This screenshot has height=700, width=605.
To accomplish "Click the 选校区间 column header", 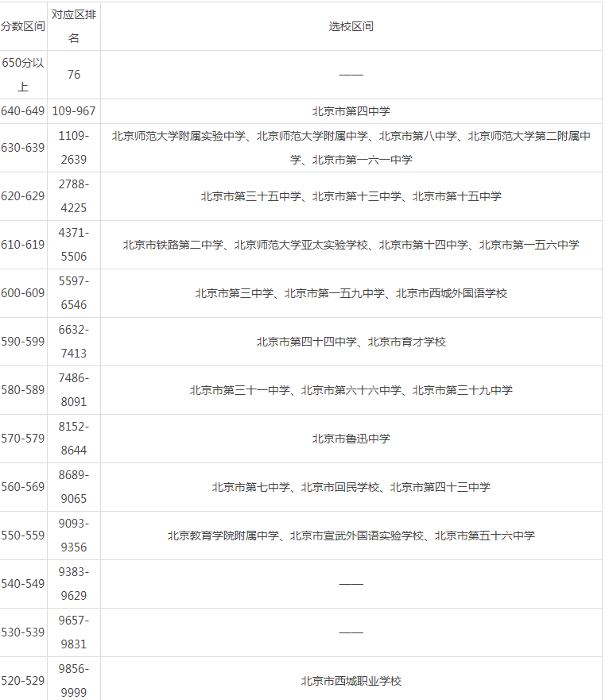I will pos(351,26).
